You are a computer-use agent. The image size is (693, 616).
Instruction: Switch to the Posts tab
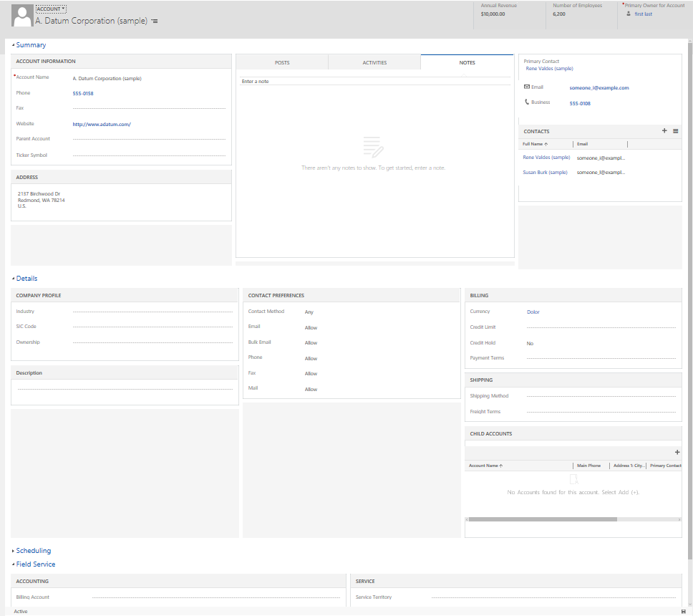(x=282, y=62)
